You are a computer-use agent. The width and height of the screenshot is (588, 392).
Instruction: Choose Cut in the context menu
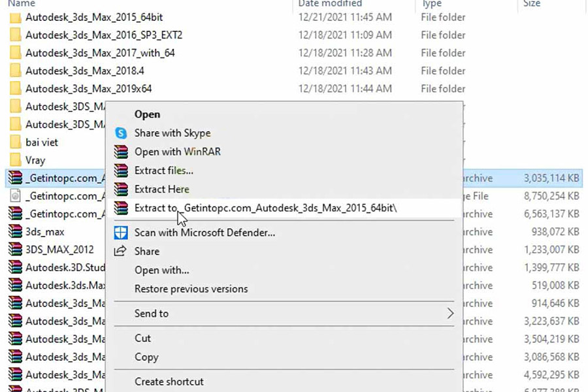click(142, 338)
